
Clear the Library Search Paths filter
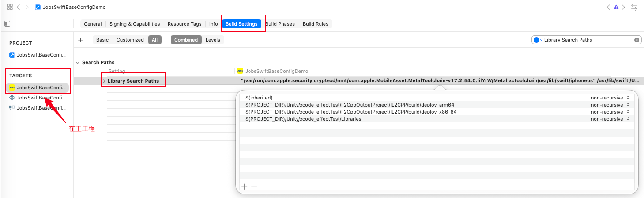(636, 40)
